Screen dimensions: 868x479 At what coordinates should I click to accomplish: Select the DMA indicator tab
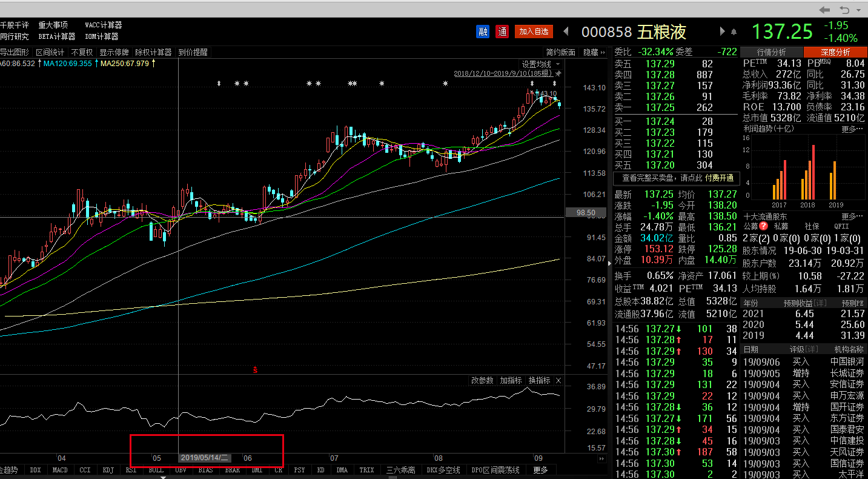point(342,470)
